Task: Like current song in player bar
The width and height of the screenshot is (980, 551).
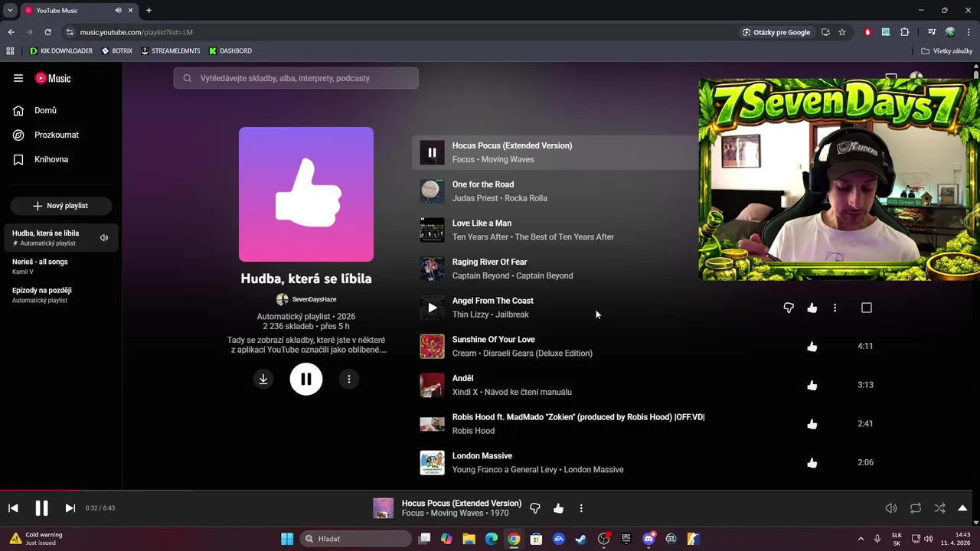Action: (x=558, y=508)
